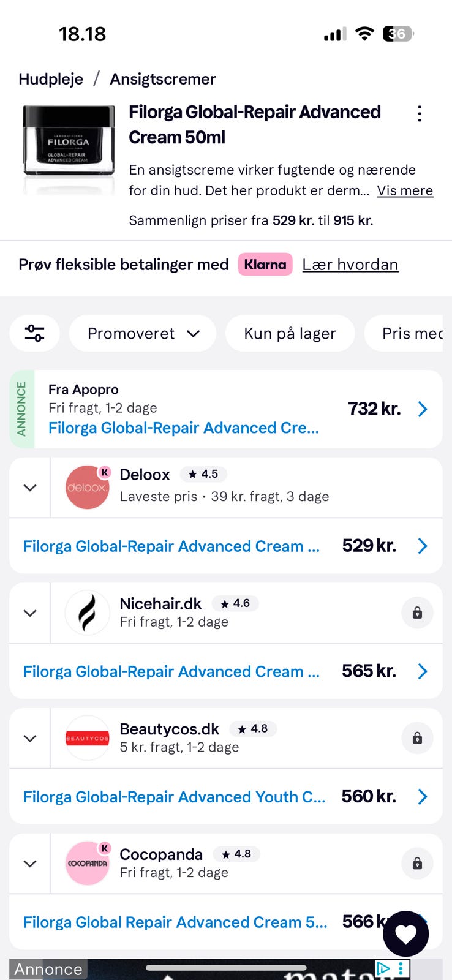This screenshot has height=980, width=452.
Task: Open the filter settings sliders icon
Action: 34,333
